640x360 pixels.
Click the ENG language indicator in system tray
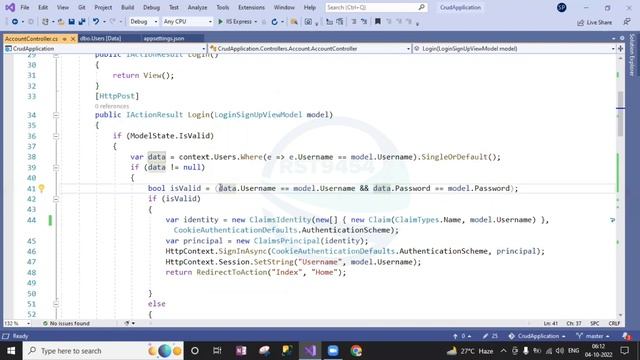pyautogui.click(x=573, y=351)
